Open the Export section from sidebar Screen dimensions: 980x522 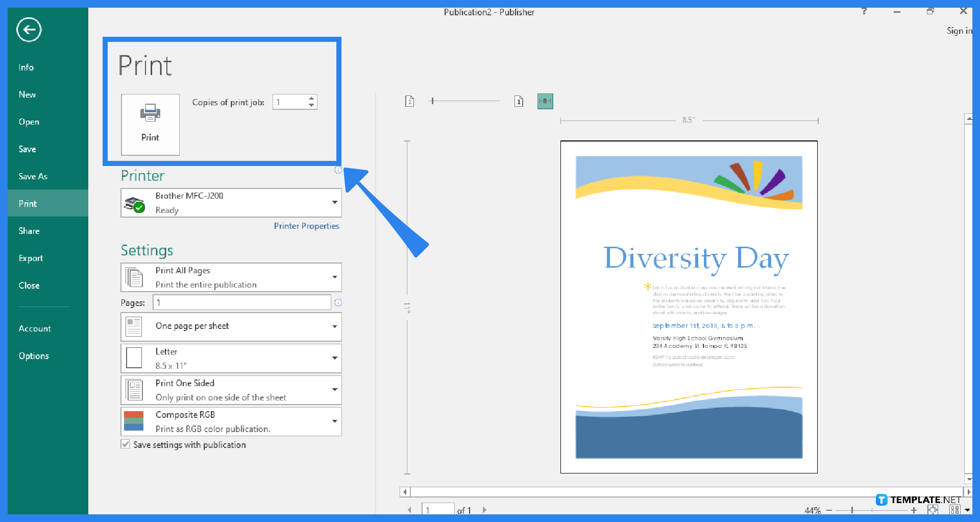point(31,258)
